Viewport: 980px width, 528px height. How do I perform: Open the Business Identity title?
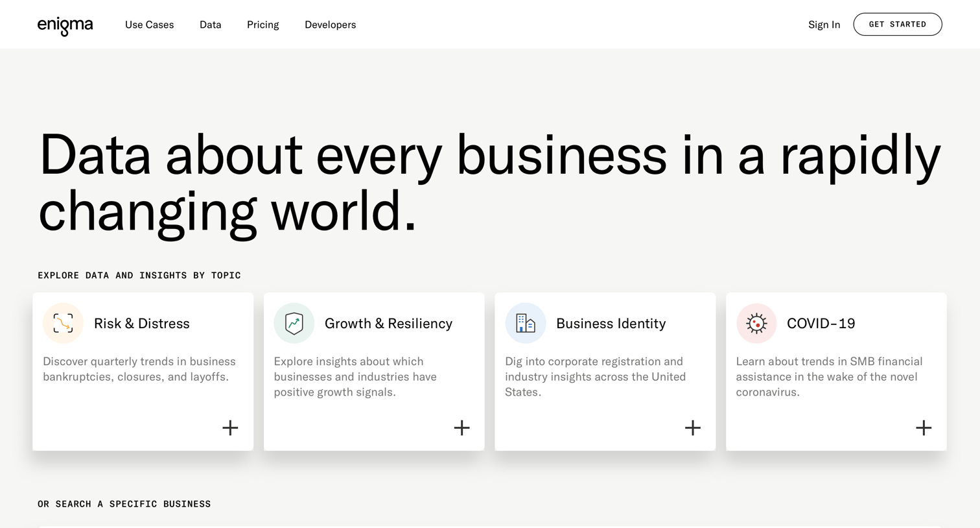click(611, 323)
